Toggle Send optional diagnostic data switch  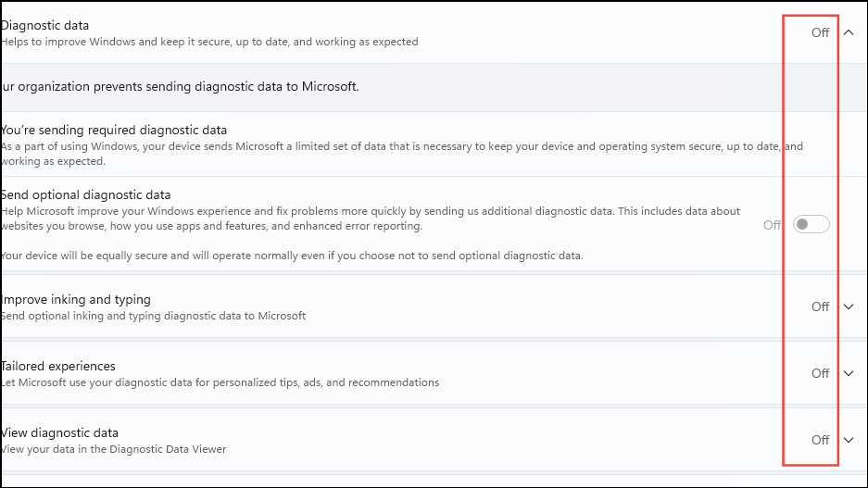[x=811, y=225]
